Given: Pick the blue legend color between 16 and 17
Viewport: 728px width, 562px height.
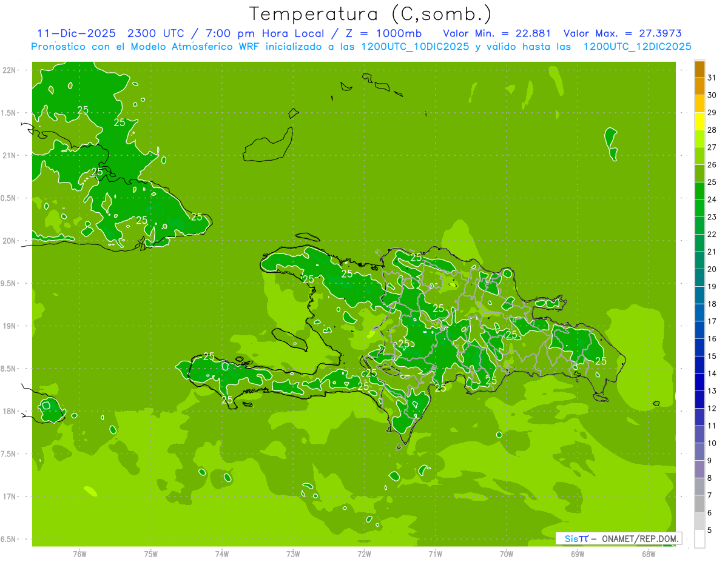Looking at the screenshot, I should 699,330.
